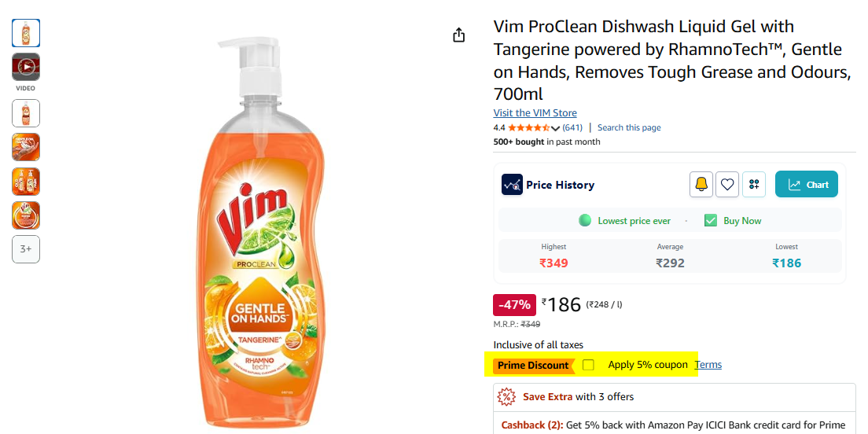Click the four-dot grid plus icon
This screenshot has width=868, height=434.
point(754,185)
